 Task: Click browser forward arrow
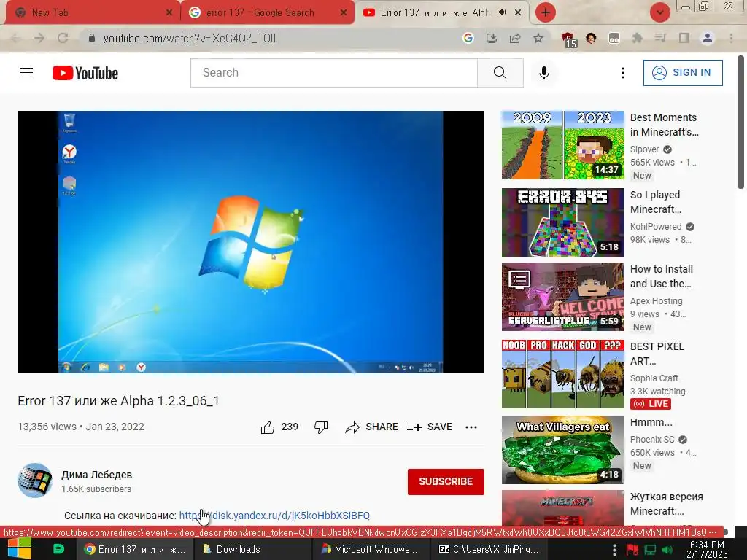39,38
